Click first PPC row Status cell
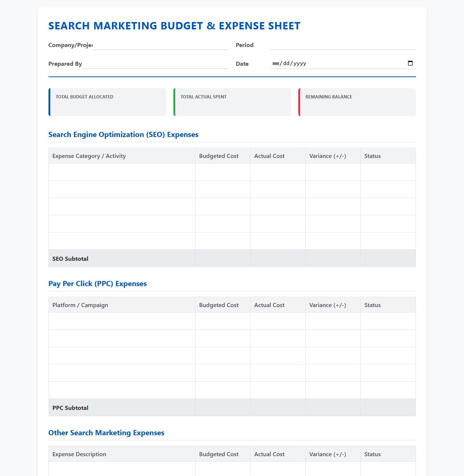The width and height of the screenshot is (464, 476). click(x=388, y=321)
